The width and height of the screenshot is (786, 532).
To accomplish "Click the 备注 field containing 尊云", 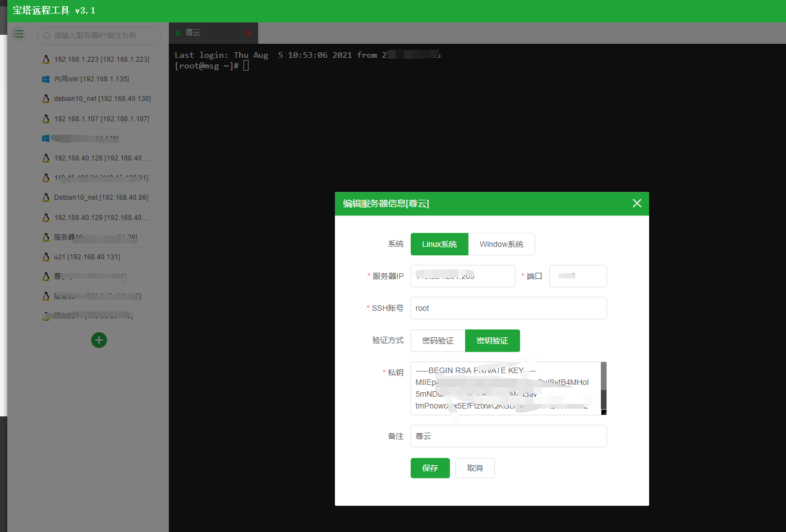I will pos(509,436).
